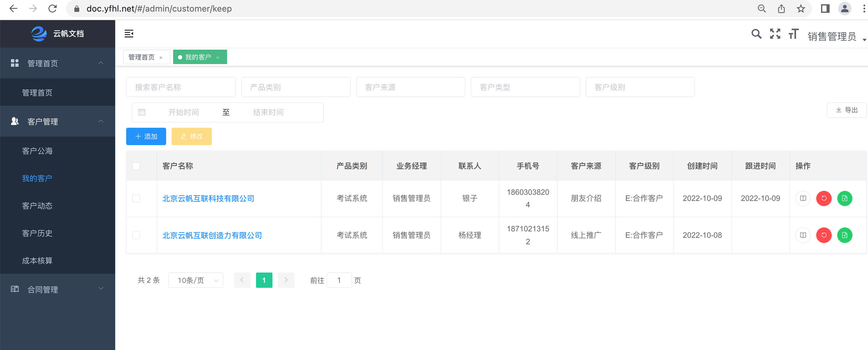Expand the 合同管理 sidebar group
Viewport: 868px width, 350px height.
pyautogui.click(x=58, y=289)
